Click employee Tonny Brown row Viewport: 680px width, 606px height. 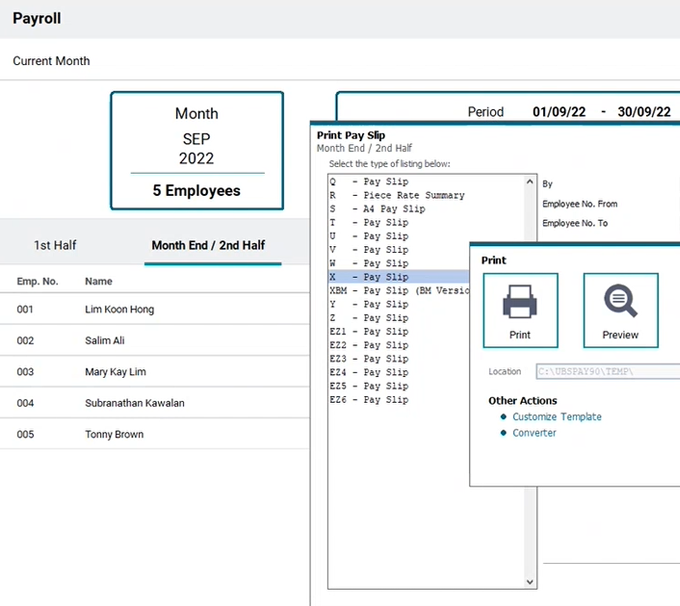(113, 434)
